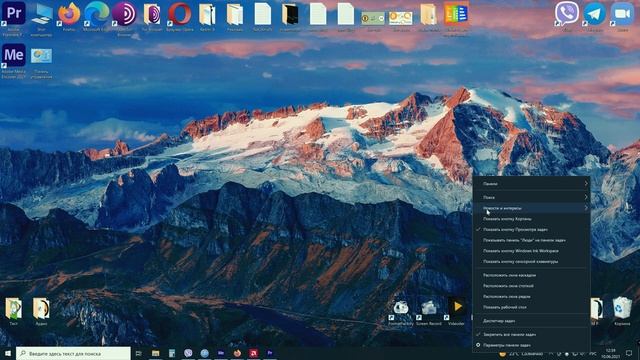
Task: Click the Windows Start button
Action: coord(7,353)
